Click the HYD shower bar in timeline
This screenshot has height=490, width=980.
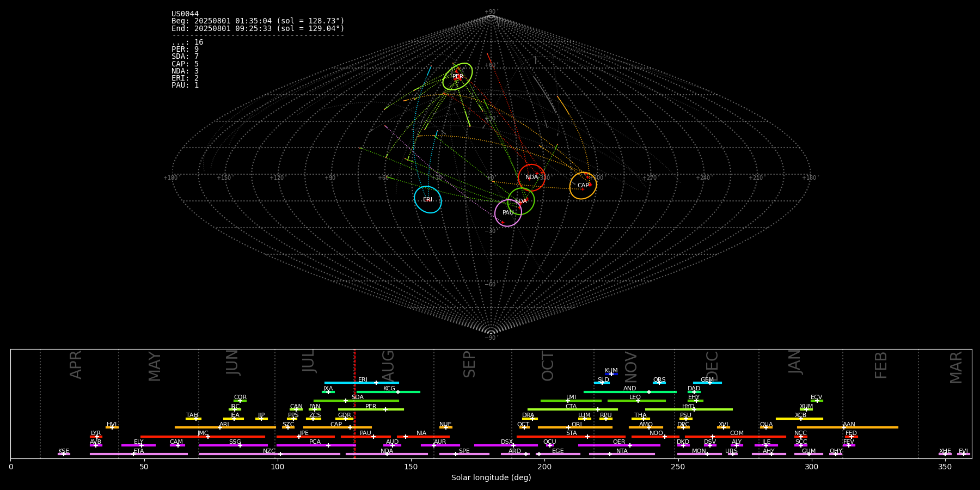[x=689, y=409]
